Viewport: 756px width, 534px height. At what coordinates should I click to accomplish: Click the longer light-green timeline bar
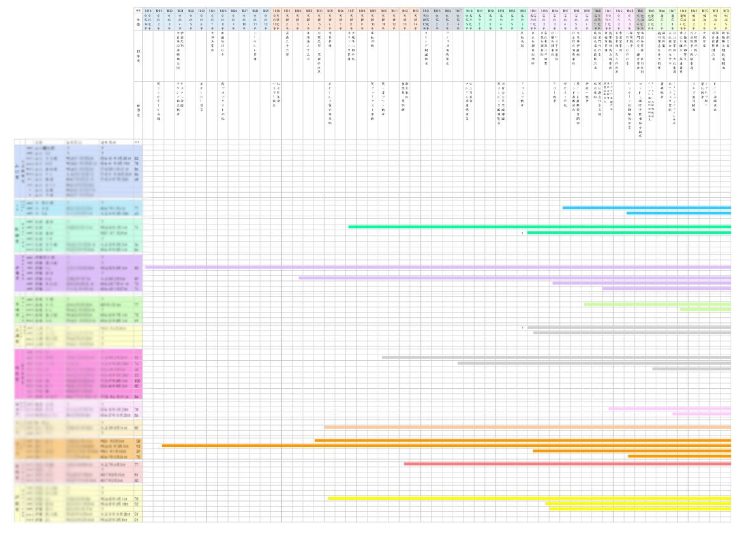(657, 304)
